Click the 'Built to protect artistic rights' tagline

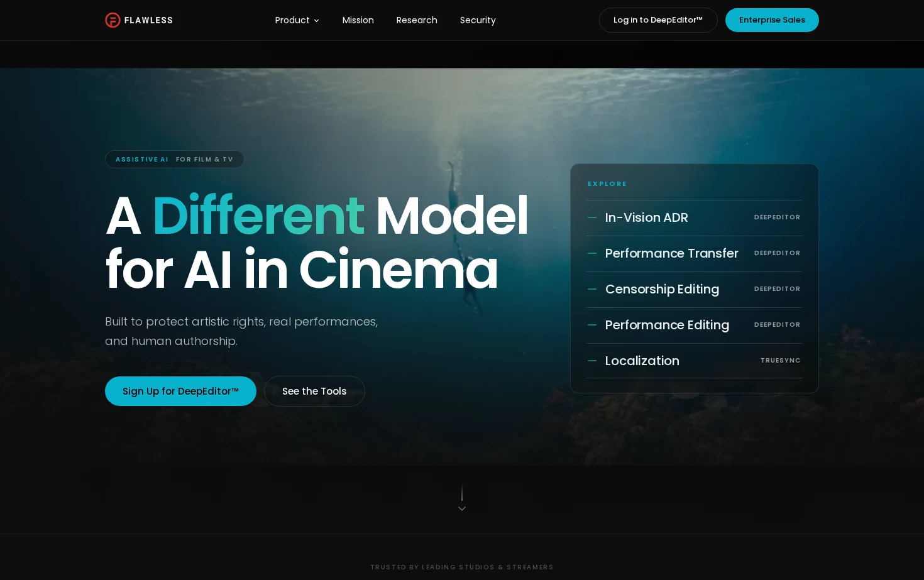click(241, 331)
